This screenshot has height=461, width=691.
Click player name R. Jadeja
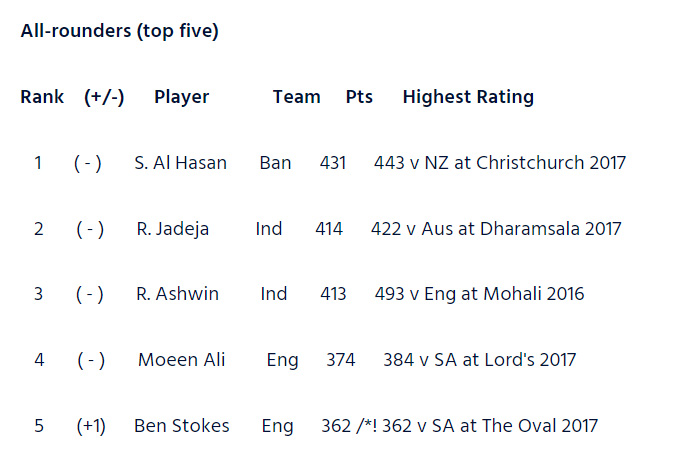pyautogui.click(x=173, y=228)
